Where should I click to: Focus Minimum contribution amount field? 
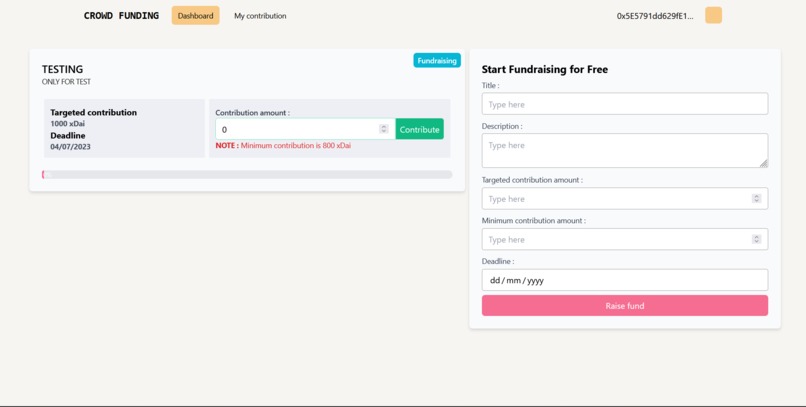point(625,239)
